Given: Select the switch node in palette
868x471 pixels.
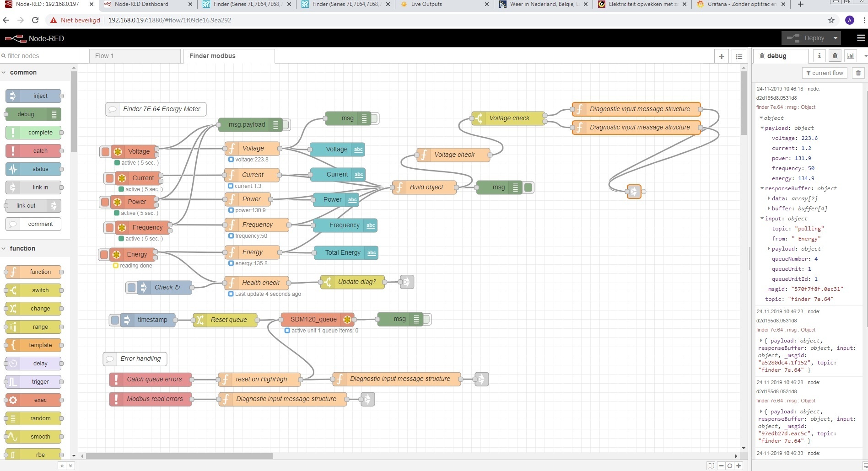Looking at the screenshot, I should [x=33, y=290].
